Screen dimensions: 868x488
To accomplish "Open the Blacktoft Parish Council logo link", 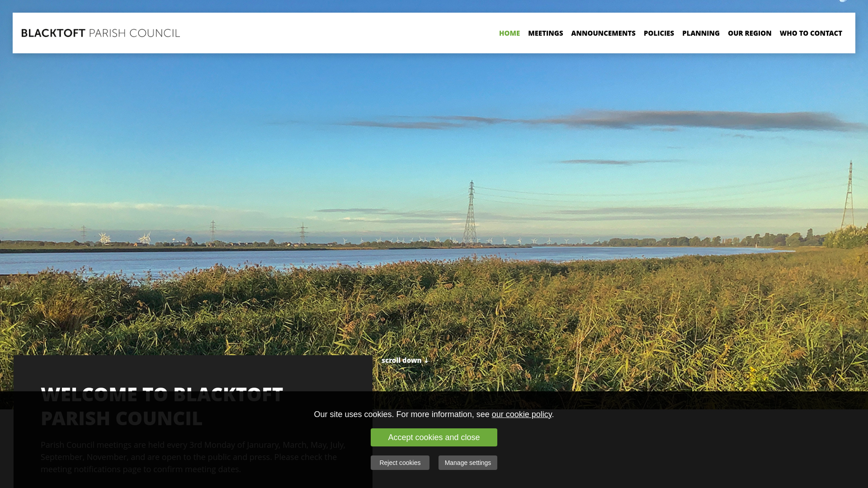I will click(100, 33).
